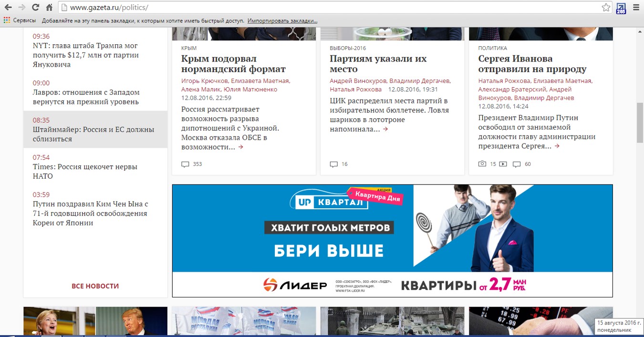This screenshot has height=337, width=644.
Task: Open the Chrome hamburger menu
Action: [x=635, y=7]
